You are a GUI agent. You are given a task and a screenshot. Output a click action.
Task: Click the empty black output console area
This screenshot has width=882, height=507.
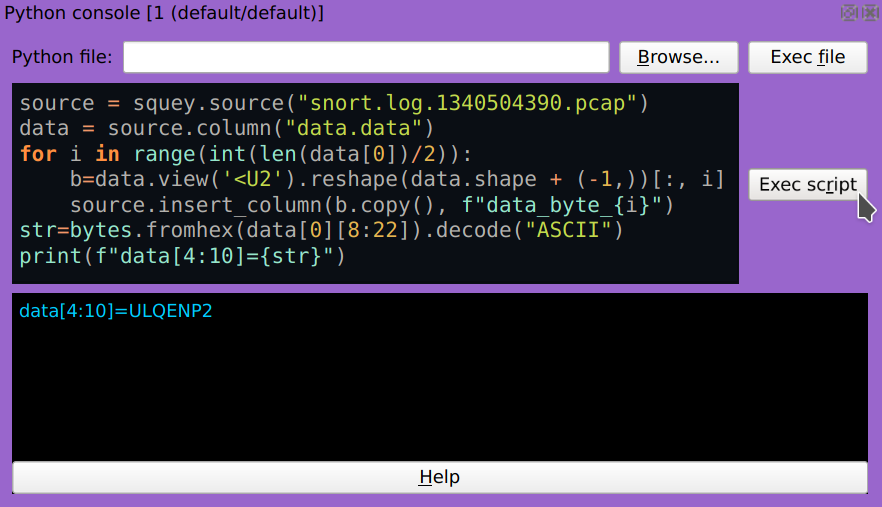click(x=439, y=390)
